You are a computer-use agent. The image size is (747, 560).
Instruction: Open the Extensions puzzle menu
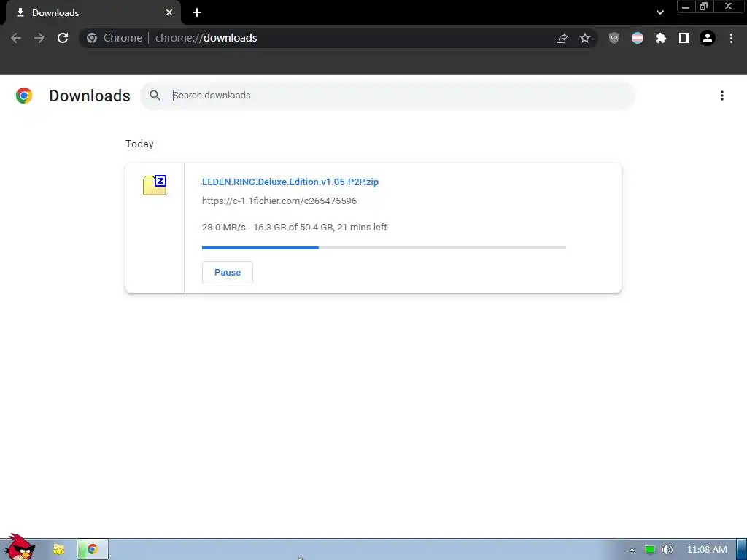tap(661, 38)
